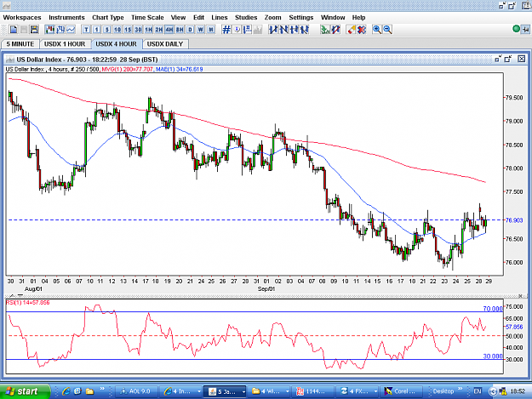Click the MVG(1) 200=77.707 study label
The height and width of the screenshot is (399, 532).
pyautogui.click(x=127, y=69)
